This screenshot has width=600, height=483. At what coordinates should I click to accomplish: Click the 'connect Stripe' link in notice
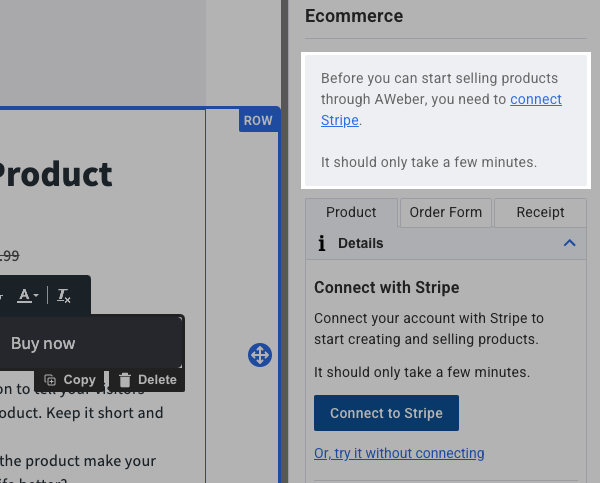pyautogui.click(x=535, y=99)
